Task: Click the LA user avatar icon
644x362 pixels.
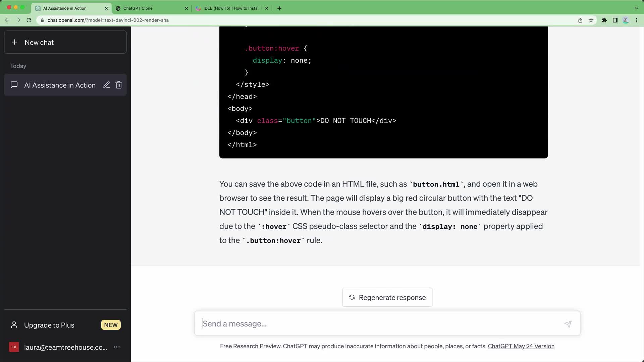Action: (14, 347)
